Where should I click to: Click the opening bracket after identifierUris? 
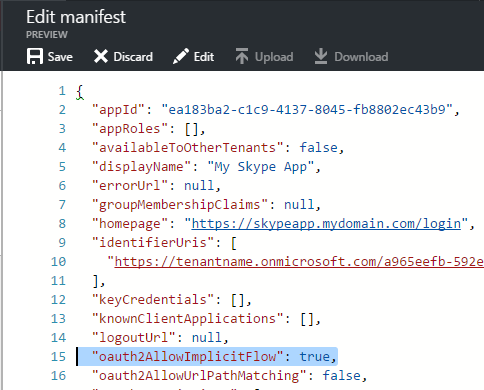tap(234, 243)
